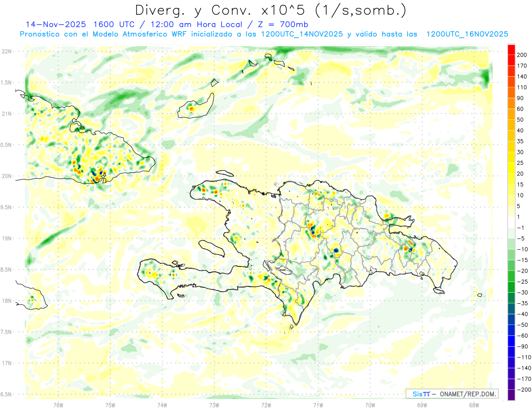Click the '20N' latitude label
Image resolution: width=532 pixels, height=411 pixels.
[x=7, y=176]
